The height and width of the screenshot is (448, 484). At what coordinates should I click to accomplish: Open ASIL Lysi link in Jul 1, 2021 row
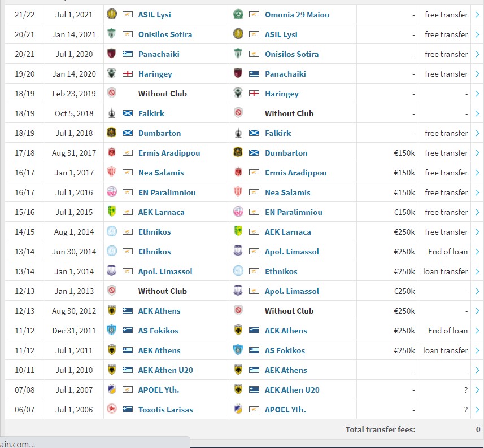click(154, 15)
